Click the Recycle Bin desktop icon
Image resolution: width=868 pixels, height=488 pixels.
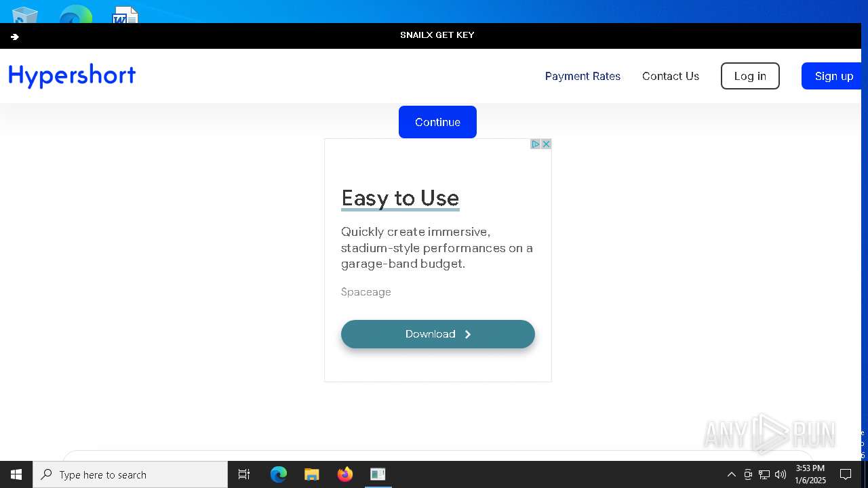click(25, 15)
